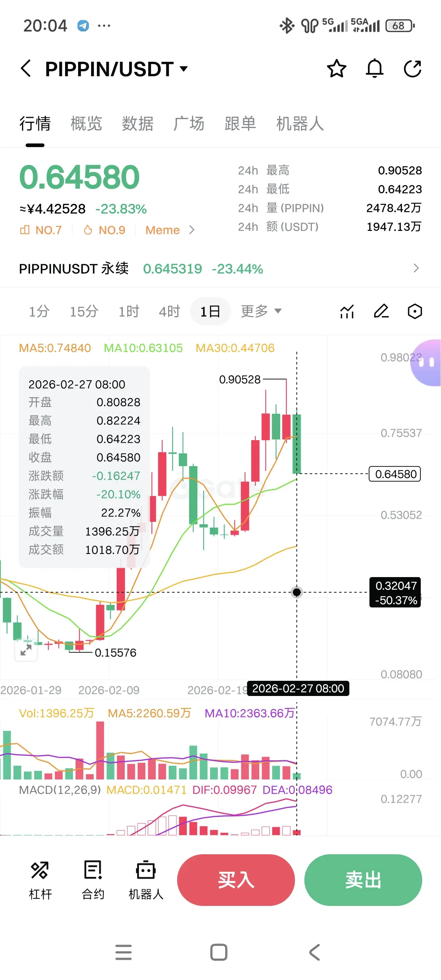
Task: Open 机器人 bot icon in bottom bar
Action: click(x=146, y=880)
